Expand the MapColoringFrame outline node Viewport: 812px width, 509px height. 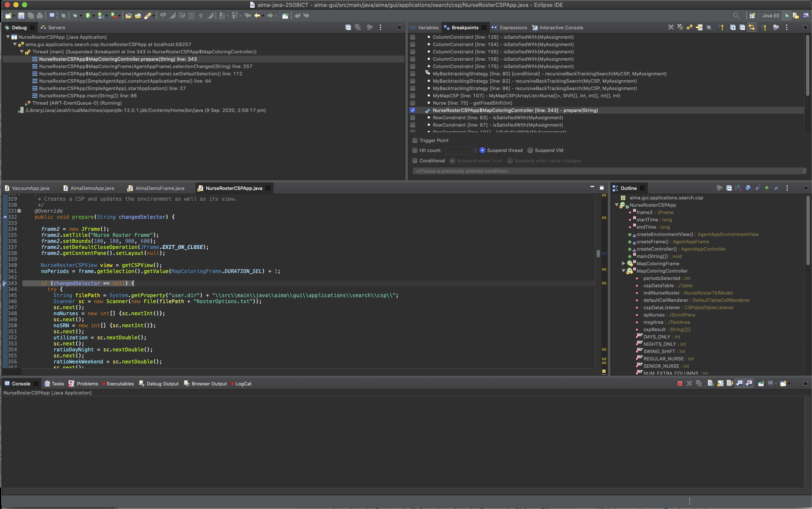[x=623, y=264]
